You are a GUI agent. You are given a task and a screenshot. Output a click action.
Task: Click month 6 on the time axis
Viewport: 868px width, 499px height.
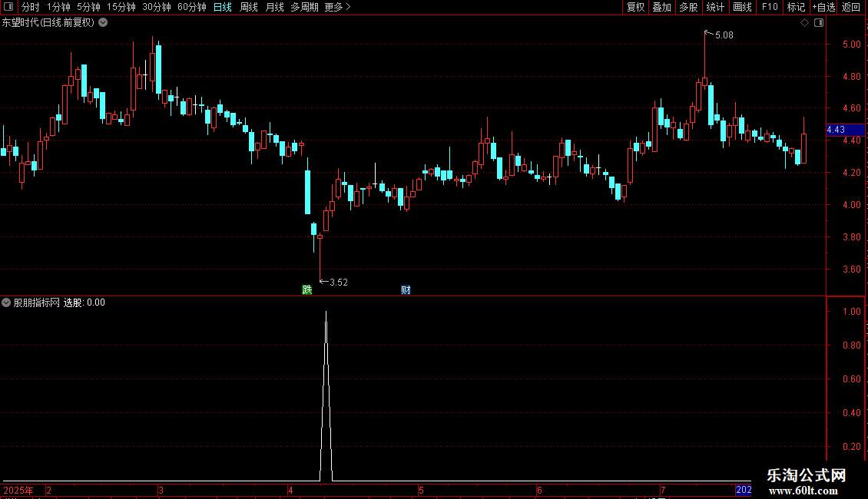click(539, 490)
